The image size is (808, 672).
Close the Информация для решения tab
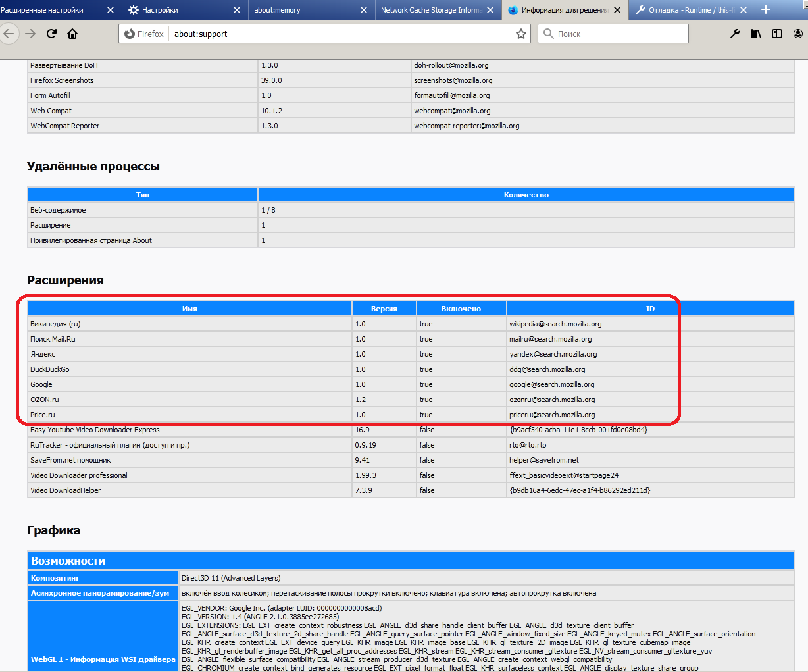tap(617, 10)
